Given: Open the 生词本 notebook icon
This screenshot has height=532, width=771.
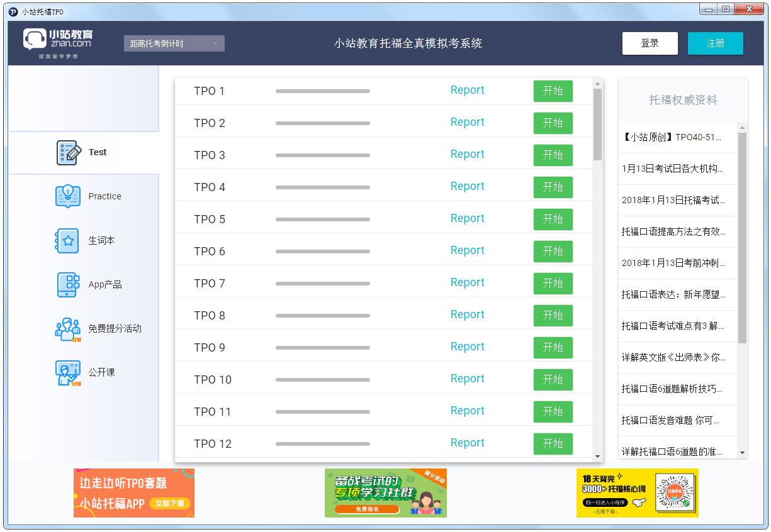Looking at the screenshot, I should tap(67, 241).
